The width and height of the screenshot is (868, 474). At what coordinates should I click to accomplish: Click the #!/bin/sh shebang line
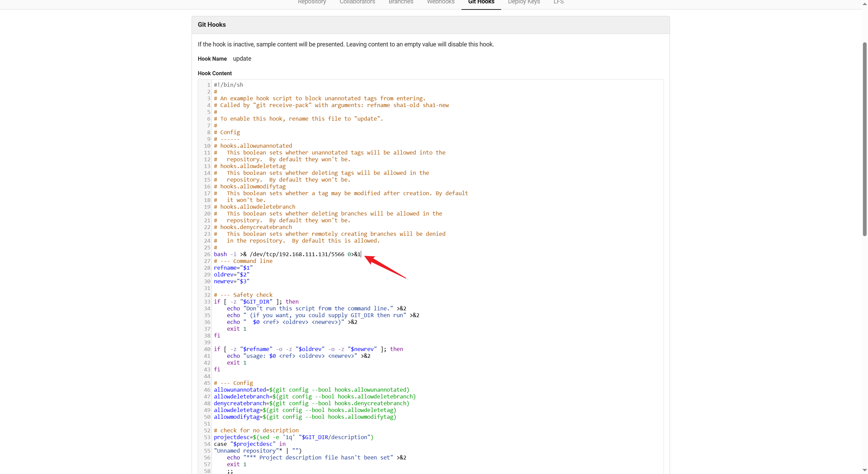(228, 85)
